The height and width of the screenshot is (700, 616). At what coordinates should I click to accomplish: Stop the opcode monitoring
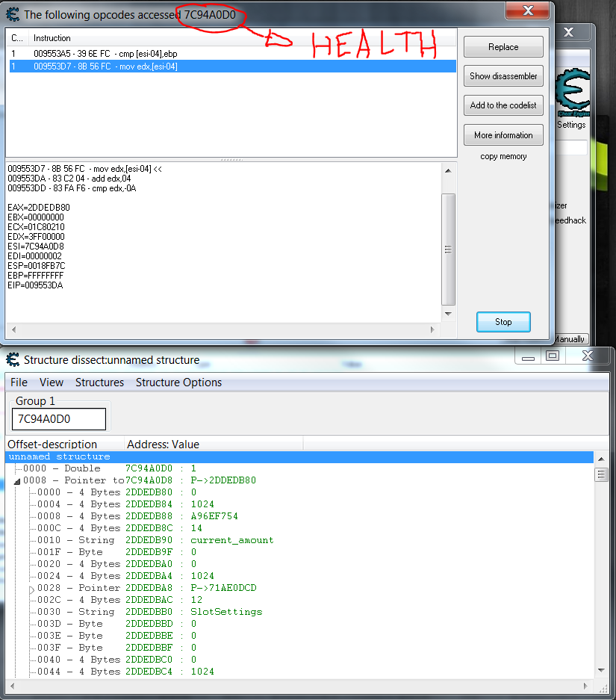(x=503, y=322)
